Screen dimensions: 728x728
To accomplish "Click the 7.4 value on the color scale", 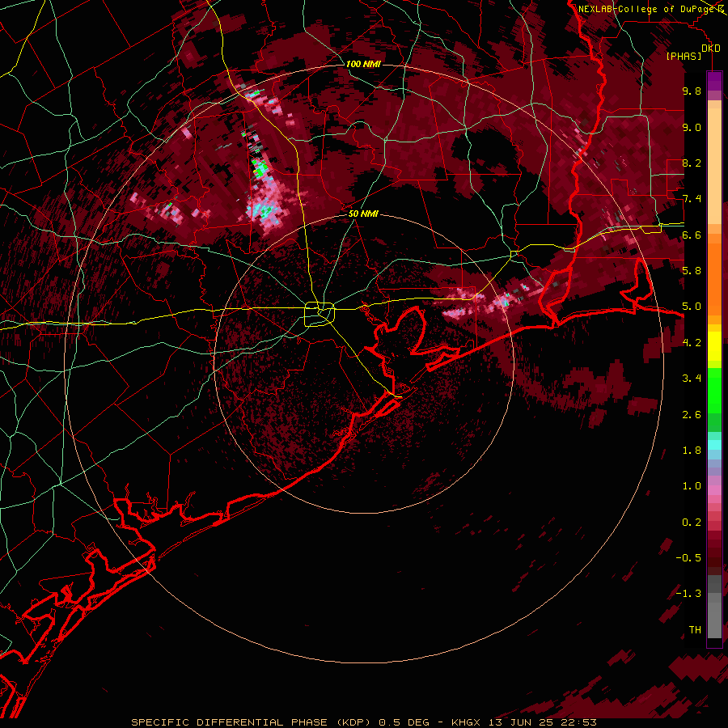I will click(x=692, y=199).
